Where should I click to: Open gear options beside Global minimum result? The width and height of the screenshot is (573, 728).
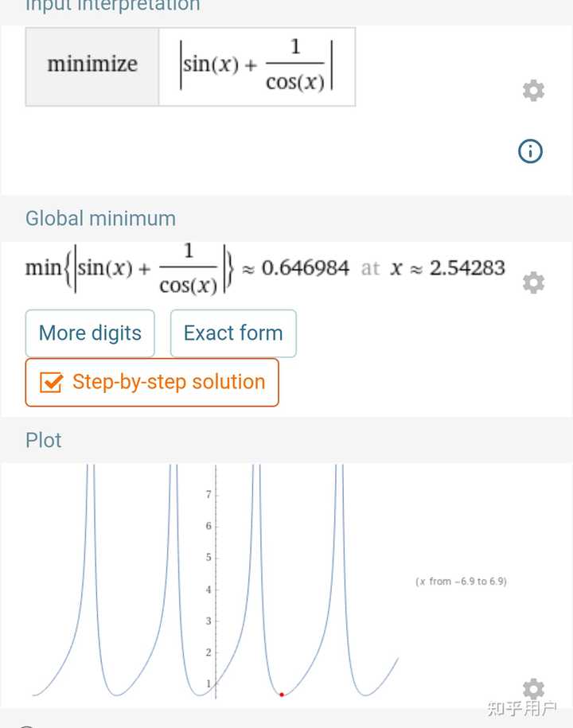[x=533, y=282]
